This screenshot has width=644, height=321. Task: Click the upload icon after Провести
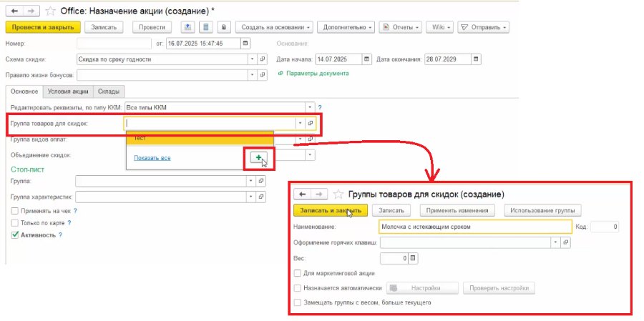tap(187, 27)
